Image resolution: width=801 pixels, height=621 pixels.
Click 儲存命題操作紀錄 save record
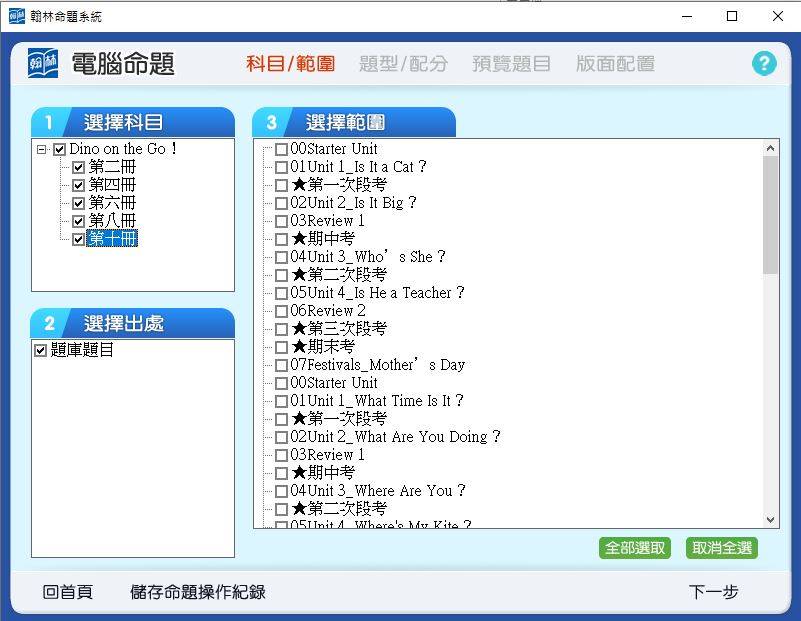[198, 592]
